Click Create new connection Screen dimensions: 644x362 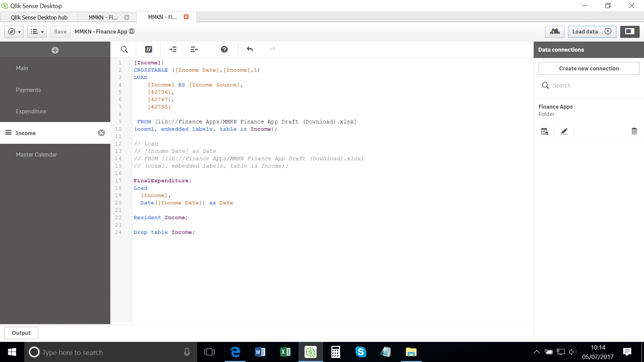pyautogui.click(x=589, y=68)
